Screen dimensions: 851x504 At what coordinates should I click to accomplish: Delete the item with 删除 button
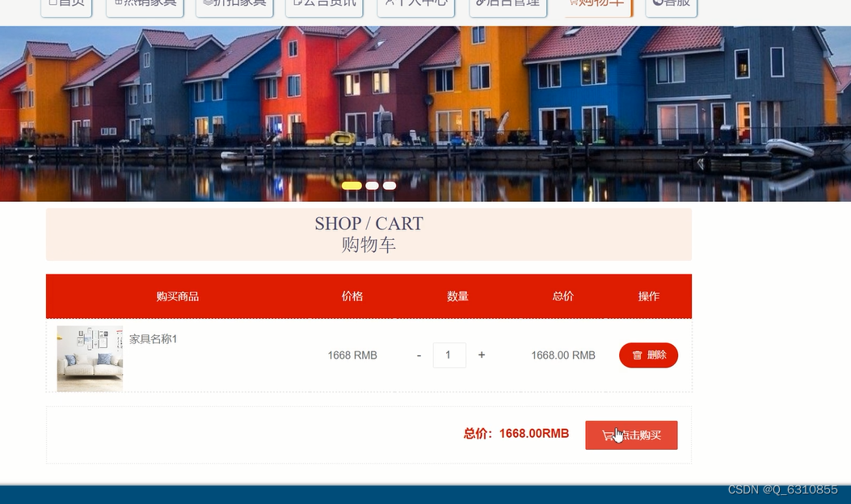click(x=649, y=355)
